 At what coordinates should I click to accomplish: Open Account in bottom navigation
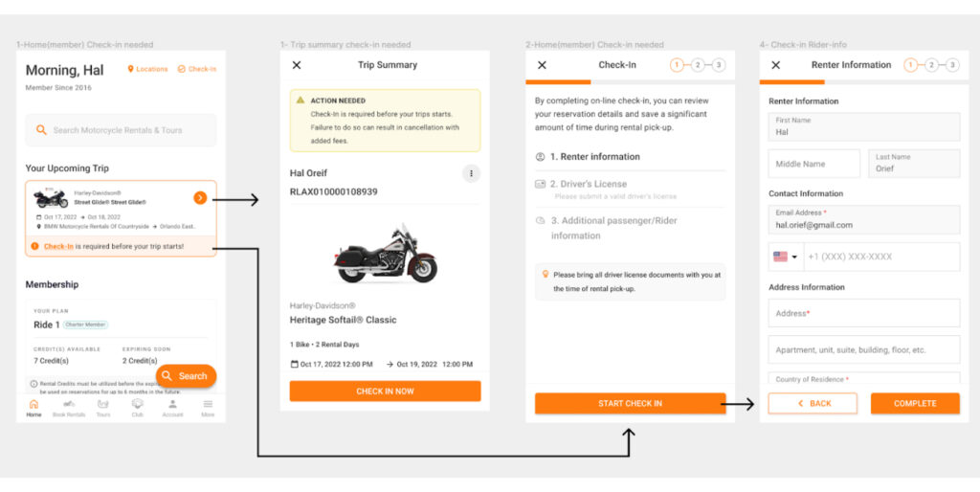[172, 408]
